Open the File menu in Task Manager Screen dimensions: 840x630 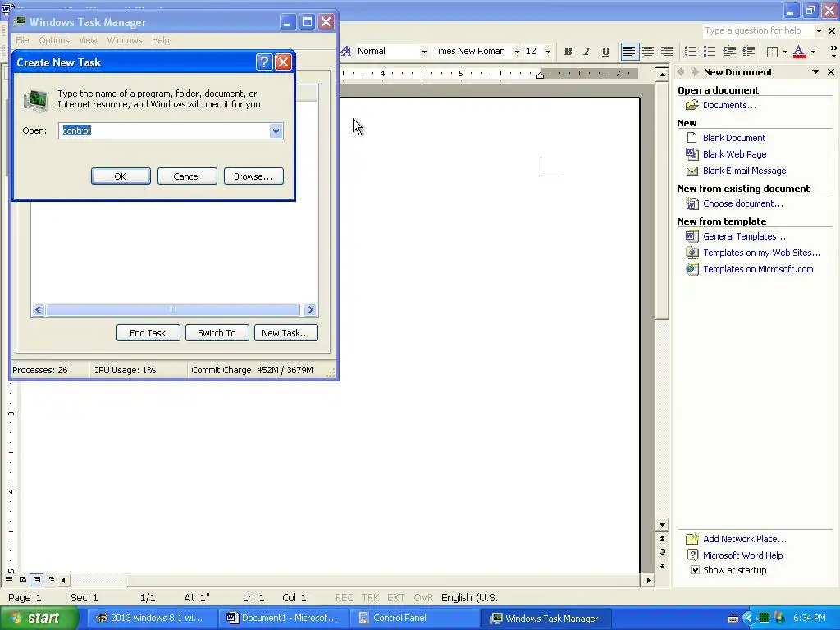pyautogui.click(x=22, y=40)
